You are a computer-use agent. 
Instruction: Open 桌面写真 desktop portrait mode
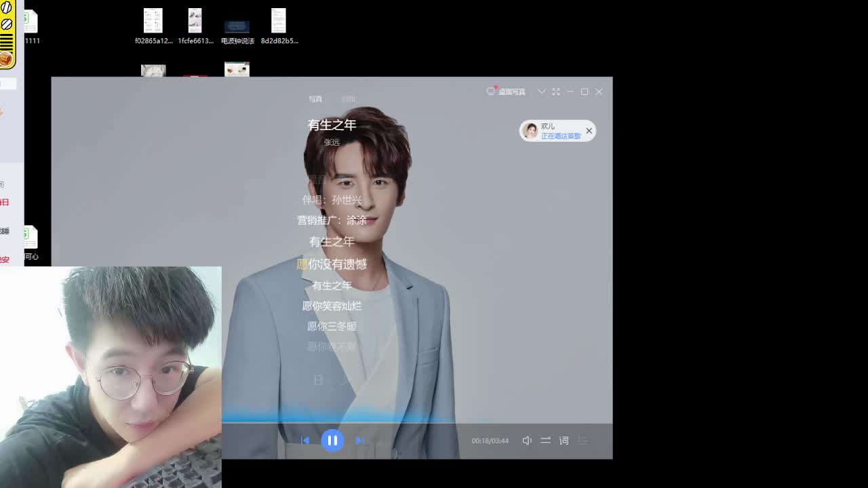(x=507, y=91)
